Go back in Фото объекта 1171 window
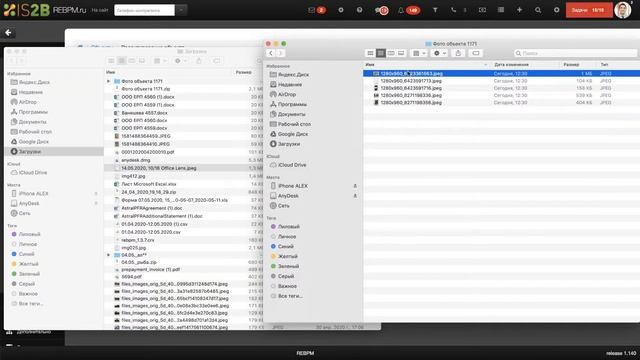 271,53
